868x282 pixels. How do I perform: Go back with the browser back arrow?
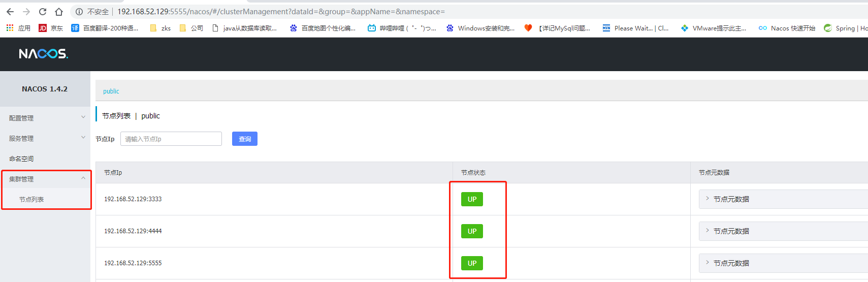pos(10,12)
